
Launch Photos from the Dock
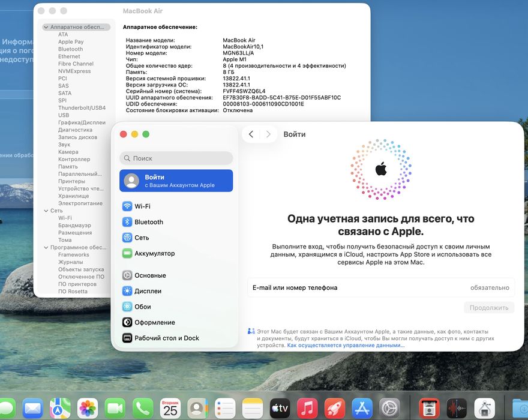pyautogui.click(x=88, y=408)
